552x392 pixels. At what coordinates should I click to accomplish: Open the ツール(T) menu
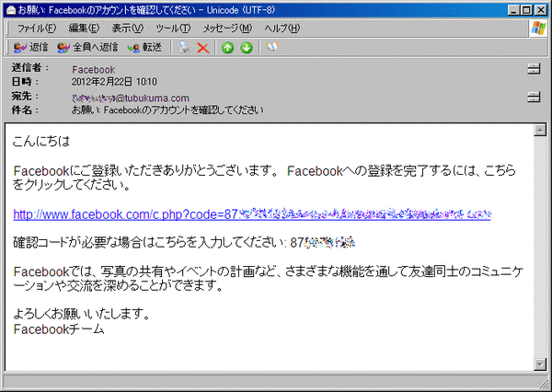pos(173,29)
